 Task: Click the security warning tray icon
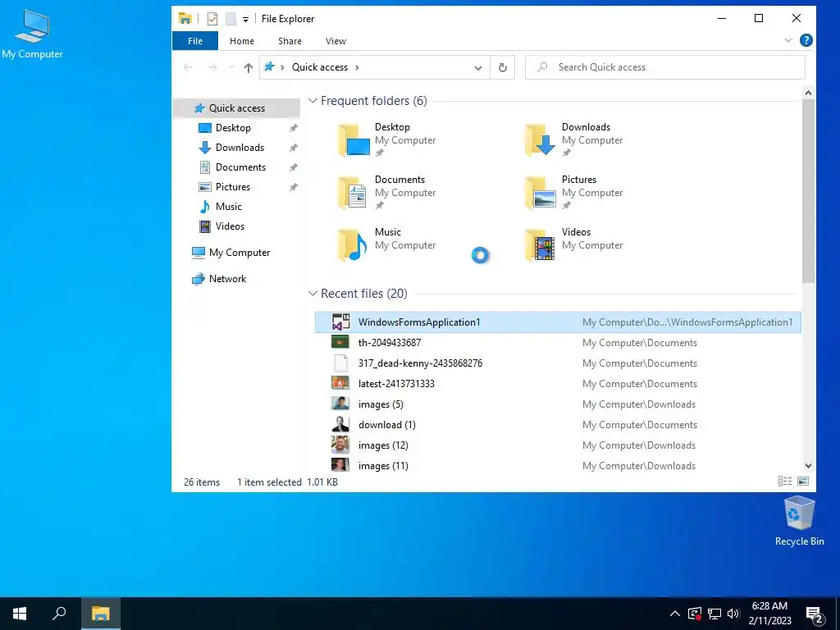pyautogui.click(x=695, y=614)
